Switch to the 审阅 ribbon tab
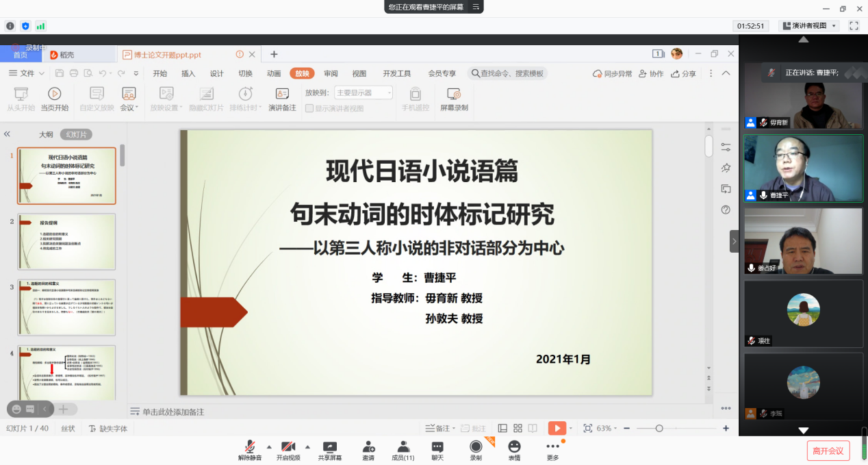The image size is (868, 465). (x=331, y=74)
